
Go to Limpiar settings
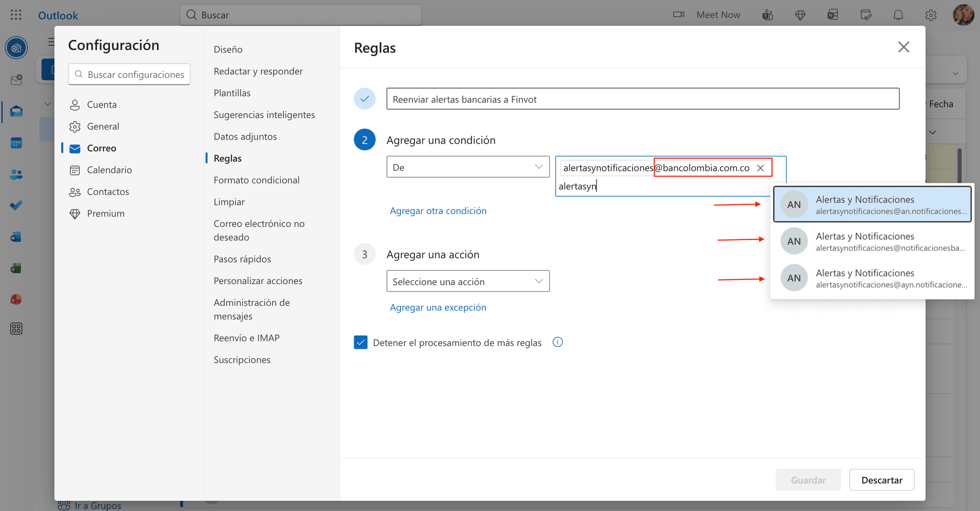[x=229, y=201]
